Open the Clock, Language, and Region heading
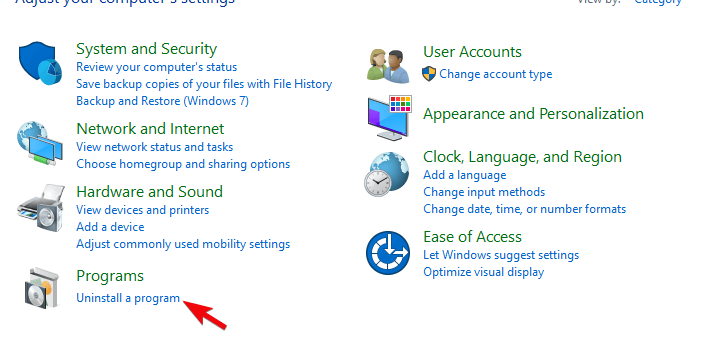 [523, 157]
